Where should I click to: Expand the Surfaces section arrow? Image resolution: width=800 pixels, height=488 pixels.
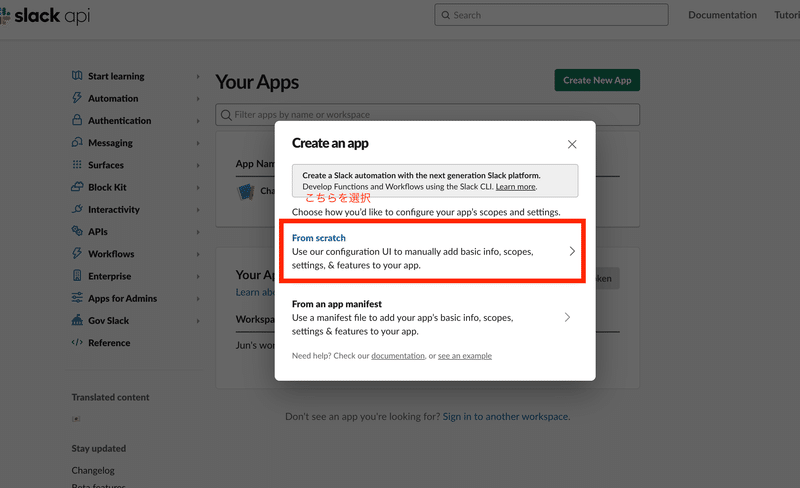[x=198, y=165]
